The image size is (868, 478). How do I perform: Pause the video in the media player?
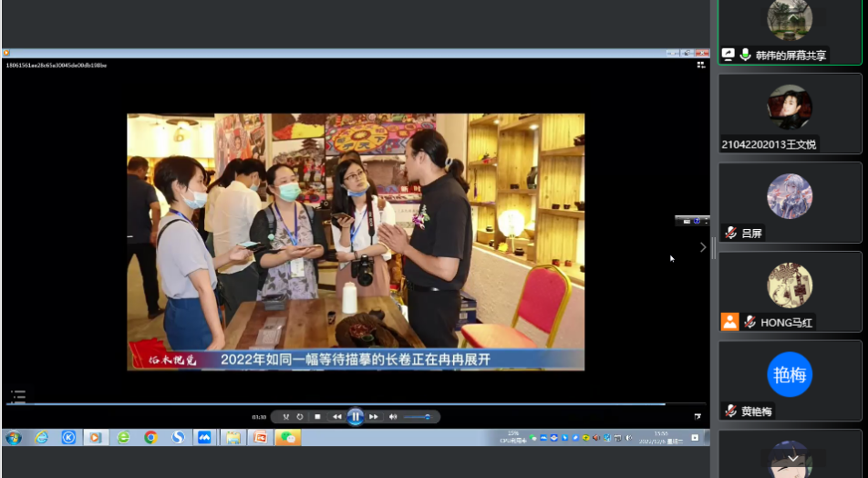356,417
